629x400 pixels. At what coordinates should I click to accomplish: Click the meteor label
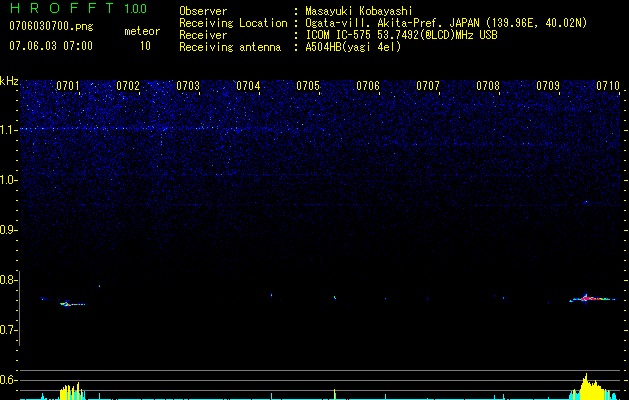pyautogui.click(x=142, y=31)
